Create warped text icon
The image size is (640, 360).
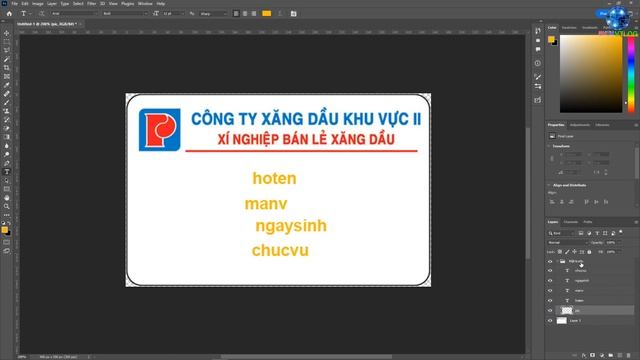coord(280,13)
